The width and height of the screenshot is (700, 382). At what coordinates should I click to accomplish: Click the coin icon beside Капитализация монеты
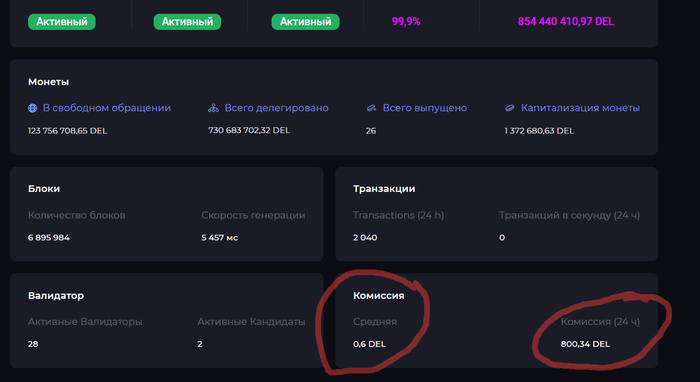pyautogui.click(x=510, y=108)
